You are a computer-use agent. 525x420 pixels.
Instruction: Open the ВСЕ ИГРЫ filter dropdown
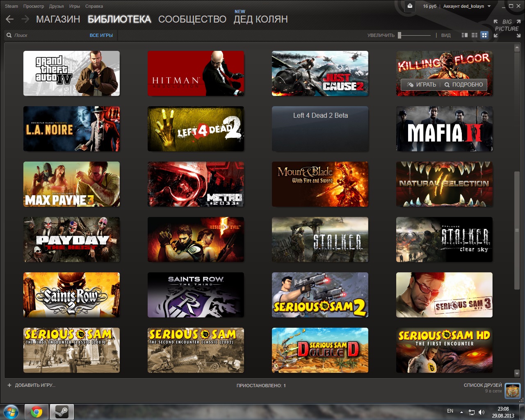click(x=101, y=35)
